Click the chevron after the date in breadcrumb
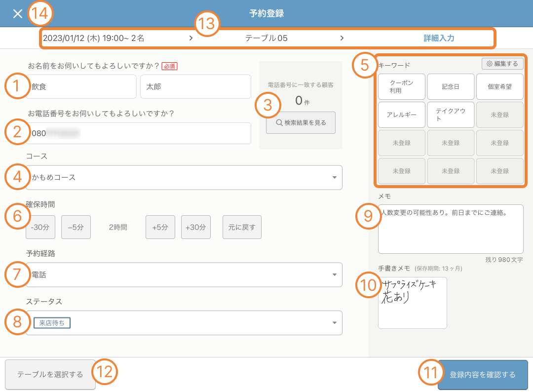533x392 pixels. [191, 38]
